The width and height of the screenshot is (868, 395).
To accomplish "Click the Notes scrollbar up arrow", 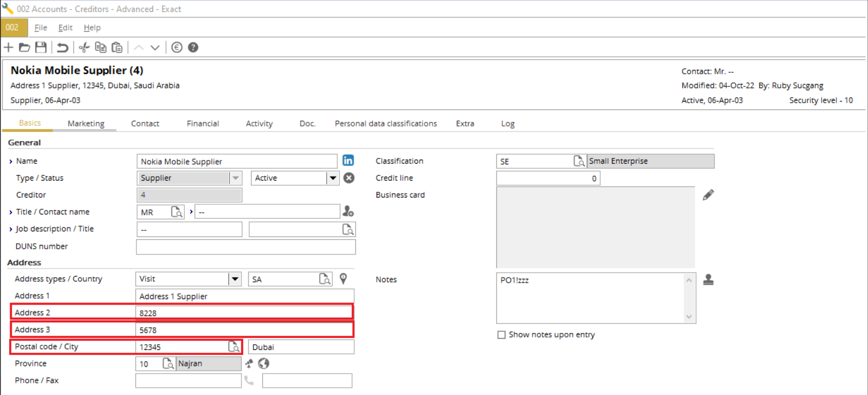I will pyautogui.click(x=689, y=279).
